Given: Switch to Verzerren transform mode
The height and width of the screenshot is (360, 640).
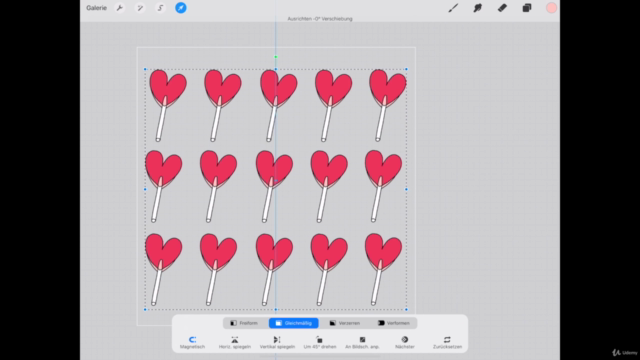Looking at the screenshot, I should [x=344, y=323].
